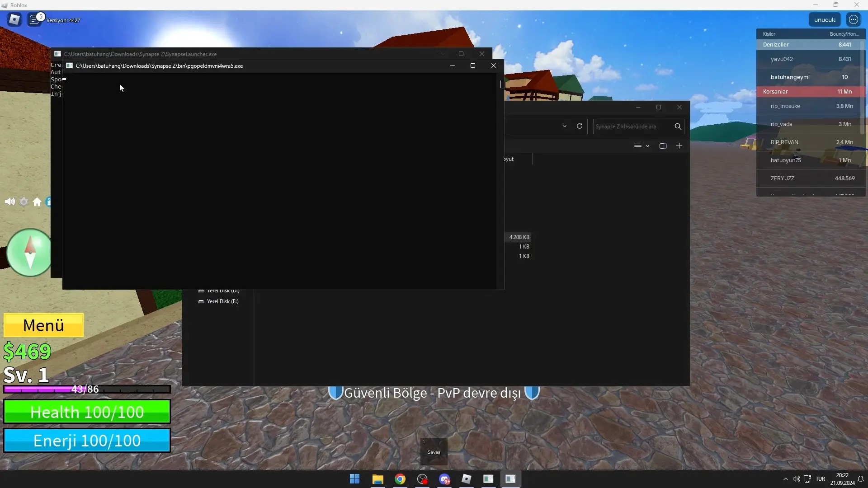Click the Health 100/100 bar

point(87,412)
